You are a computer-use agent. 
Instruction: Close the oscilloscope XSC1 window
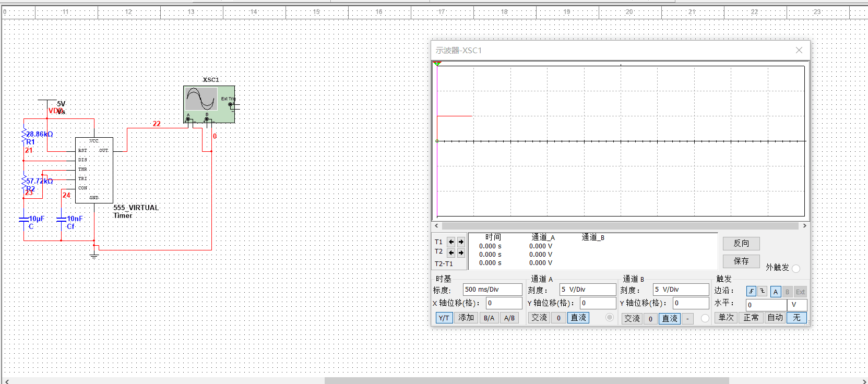coord(799,50)
